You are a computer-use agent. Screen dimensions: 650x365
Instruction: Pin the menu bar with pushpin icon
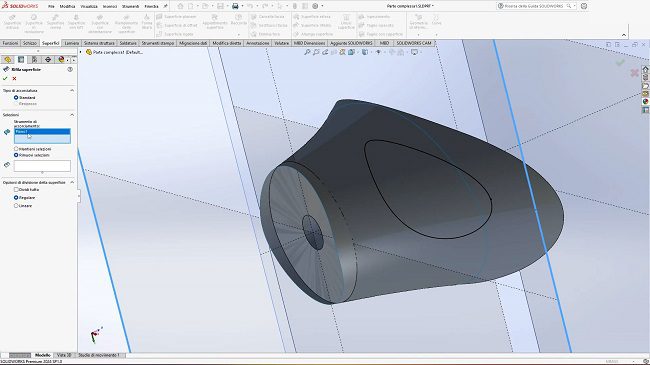point(165,6)
